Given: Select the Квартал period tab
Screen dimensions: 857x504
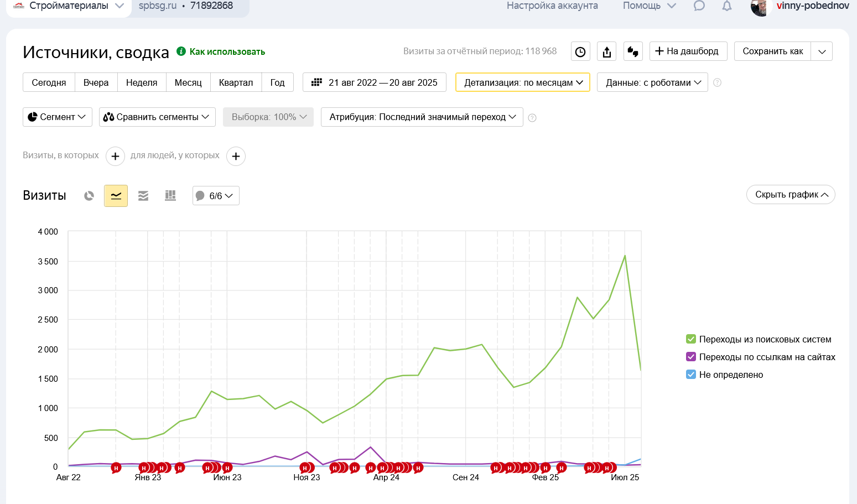Looking at the screenshot, I should click(236, 82).
